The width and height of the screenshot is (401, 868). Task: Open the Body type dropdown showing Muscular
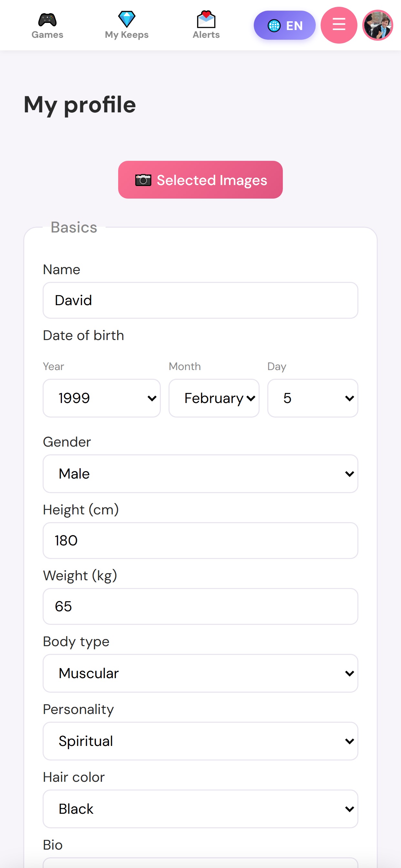(200, 673)
